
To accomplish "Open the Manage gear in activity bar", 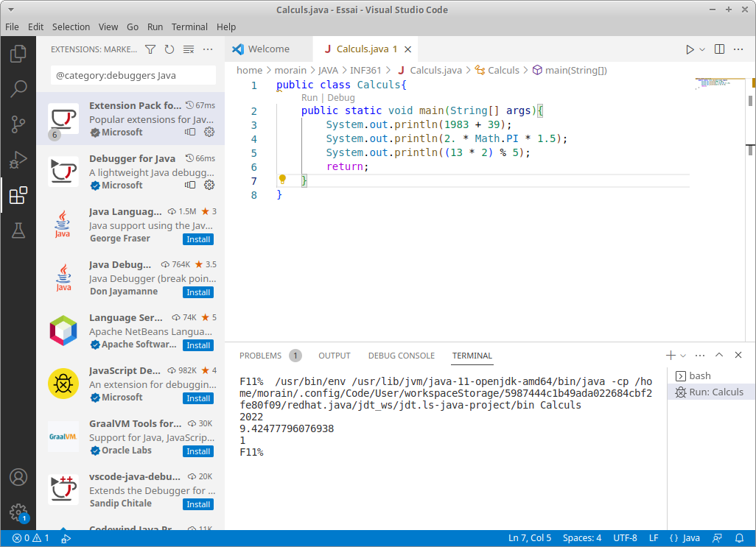I will [x=18, y=513].
